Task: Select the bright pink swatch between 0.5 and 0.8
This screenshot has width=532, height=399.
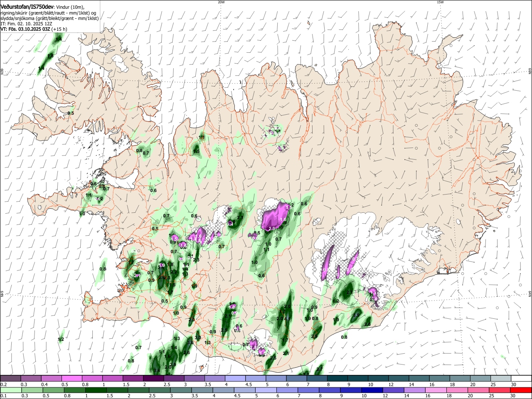Action: tap(71, 379)
